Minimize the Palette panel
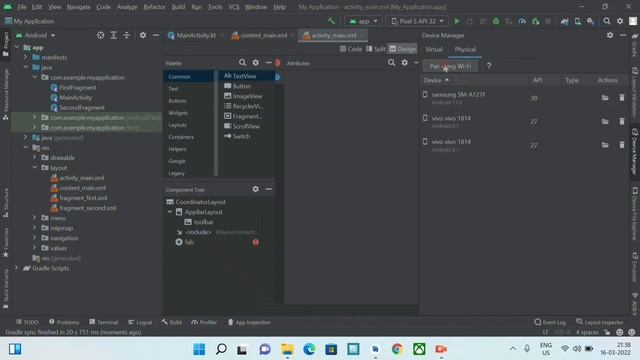The height and width of the screenshot is (360, 640). click(269, 62)
